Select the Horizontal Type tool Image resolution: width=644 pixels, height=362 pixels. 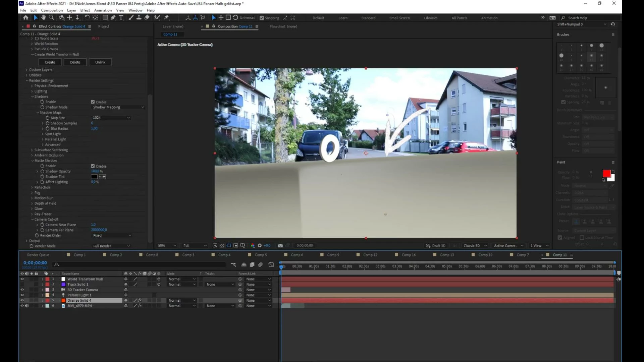121,18
